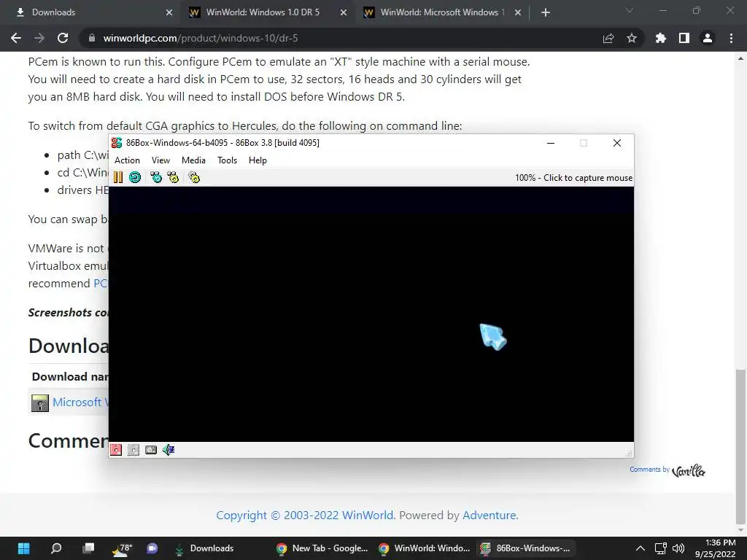Share this page via the share icon
Image resolution: width=747 pixels, height=560 pixels.
[608, 38]
